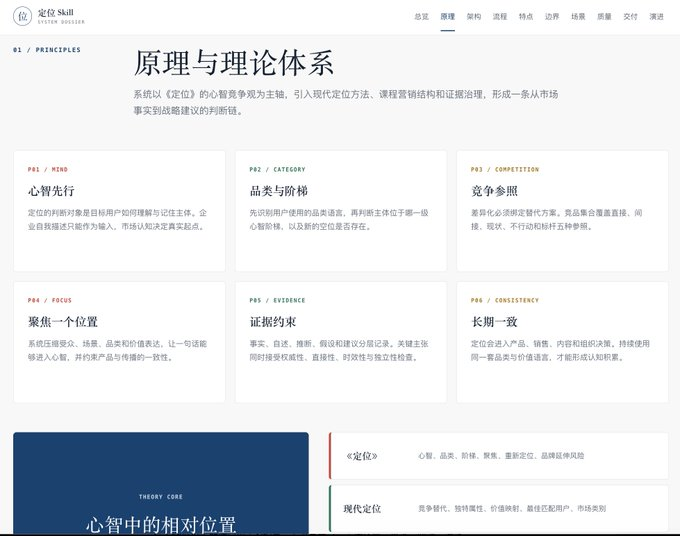The width and height of the screenshot is (680, 536).
Task: Select the 证据约束 evidence card
Action: point(341,342)
